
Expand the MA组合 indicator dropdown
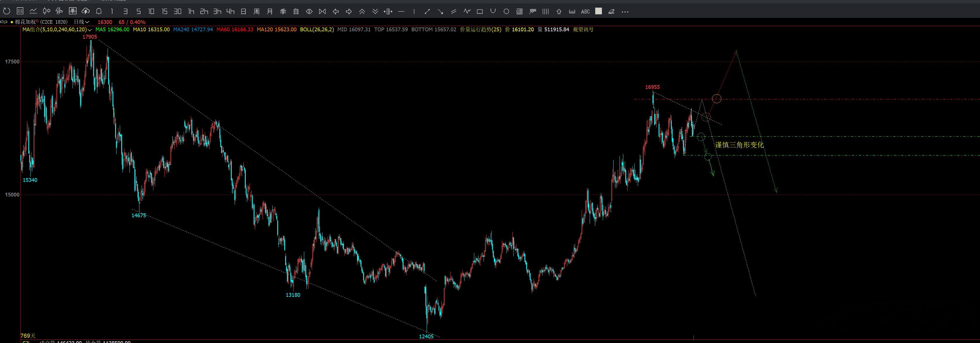click(57, 29)
